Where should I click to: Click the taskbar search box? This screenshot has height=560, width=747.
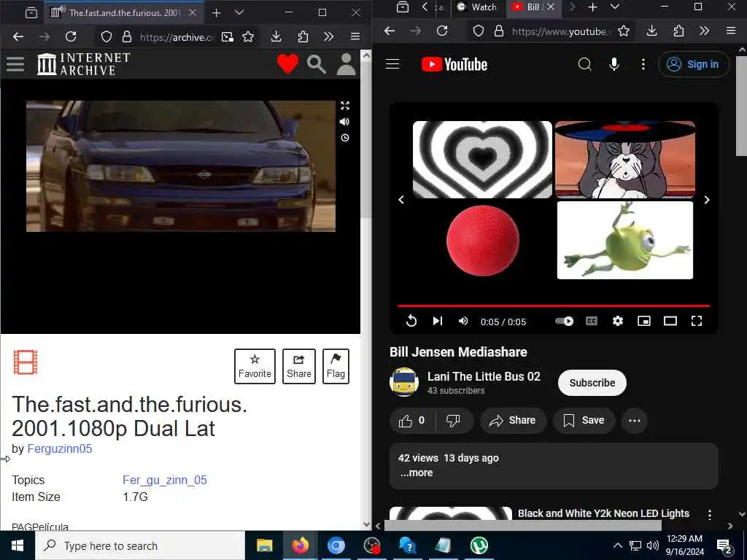(x=140, y=545)
